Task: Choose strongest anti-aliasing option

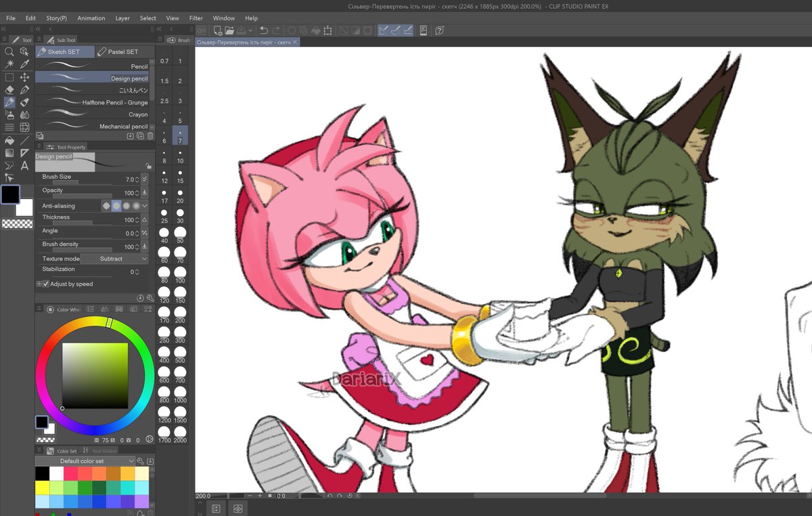Action: point(136,206)
